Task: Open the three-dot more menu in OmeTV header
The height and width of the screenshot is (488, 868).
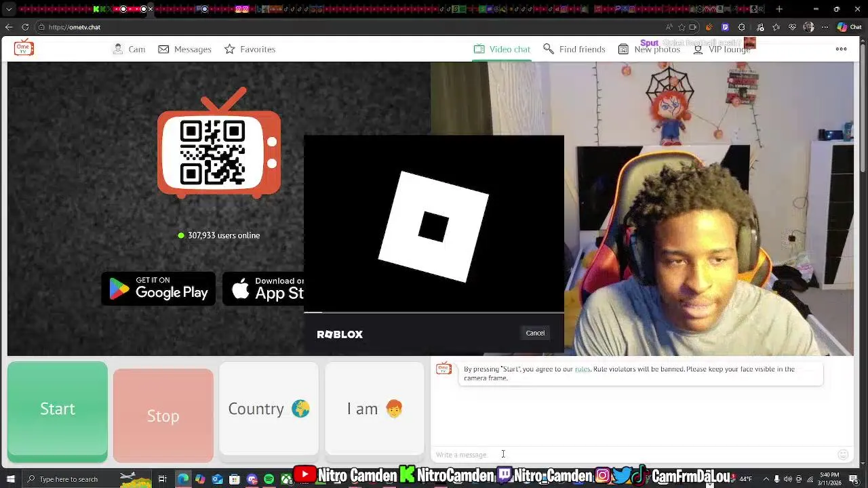Action: click(842, 49)
